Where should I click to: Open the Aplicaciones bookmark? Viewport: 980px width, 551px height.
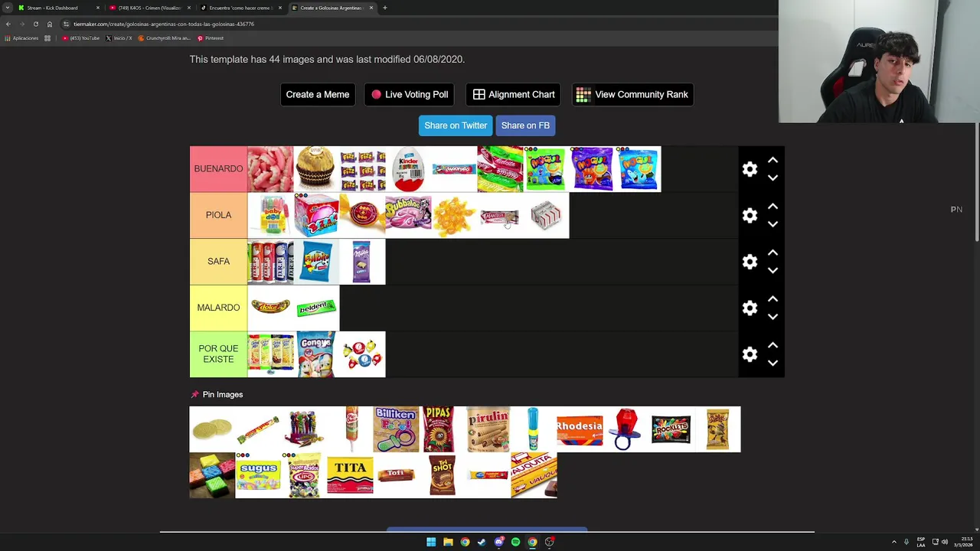click(x=21, y=38)
